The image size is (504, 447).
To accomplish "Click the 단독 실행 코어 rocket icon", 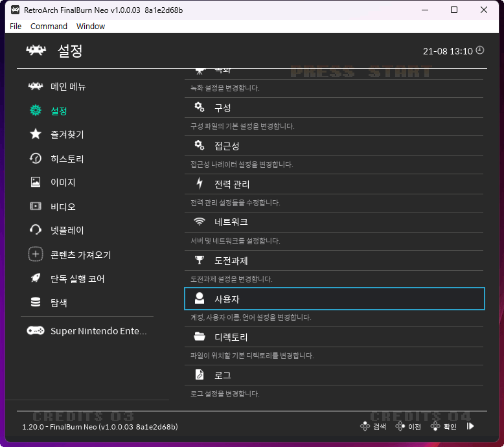I will point(36,279).
